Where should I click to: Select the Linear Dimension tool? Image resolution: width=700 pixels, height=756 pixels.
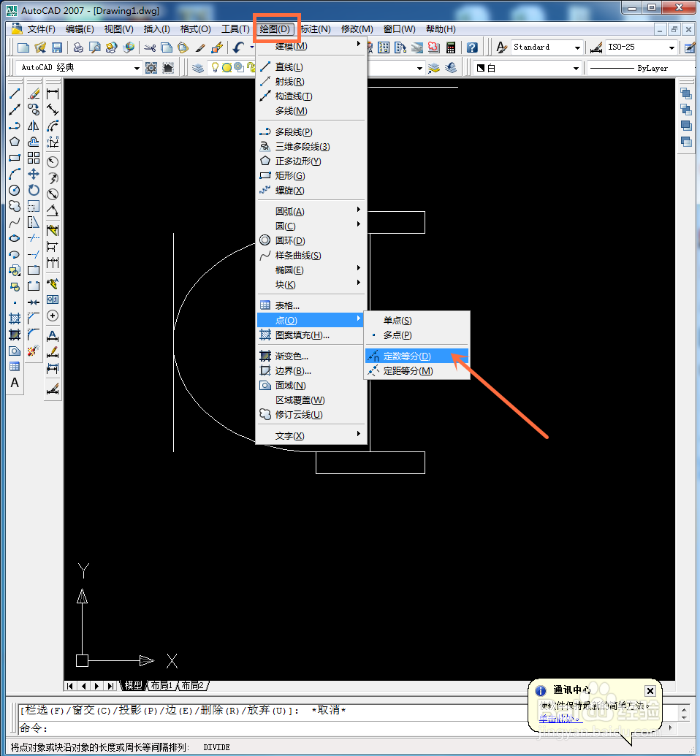pyautogui.click(x=53, y=93)
